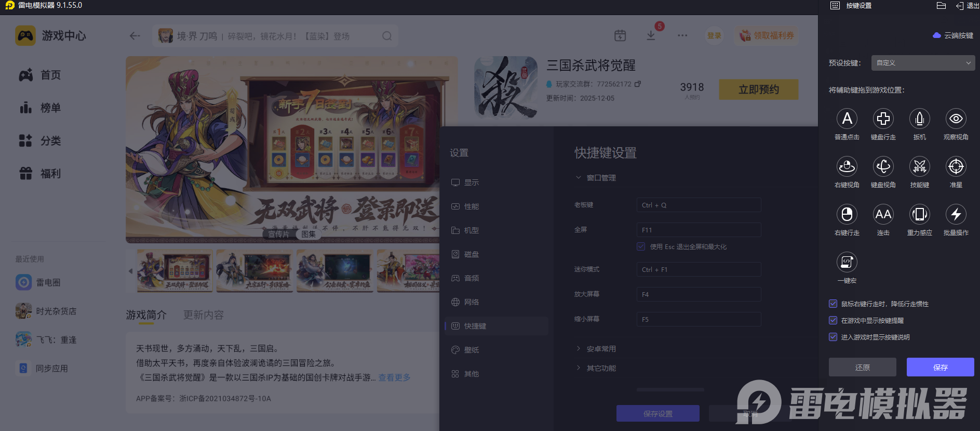This screenshot has height=431, width=980.
Task: Open 音频 settings category
Action: 496,278
